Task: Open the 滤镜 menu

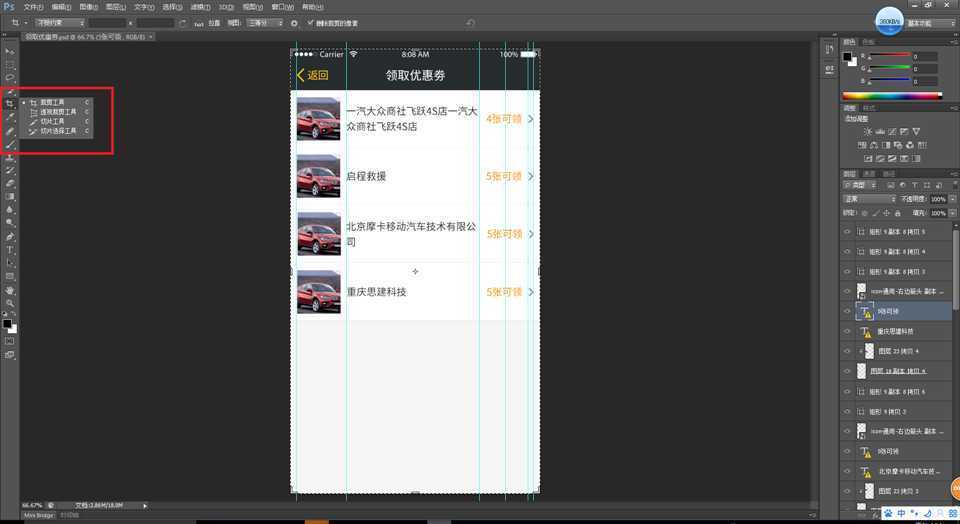Action: coord(200,7)
